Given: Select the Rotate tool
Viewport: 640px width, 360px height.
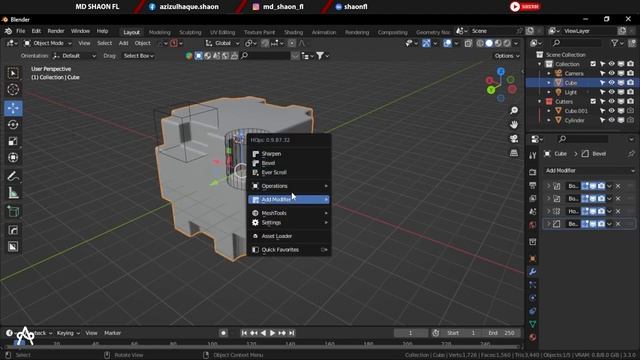Looking at the screenshot, I should (13, 124).
